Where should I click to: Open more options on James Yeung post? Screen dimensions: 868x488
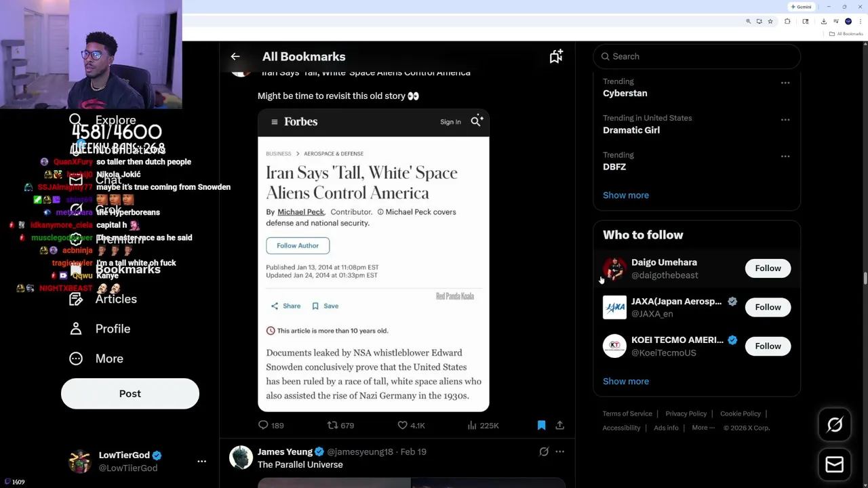pyautogui.click(x=559, y=451)
